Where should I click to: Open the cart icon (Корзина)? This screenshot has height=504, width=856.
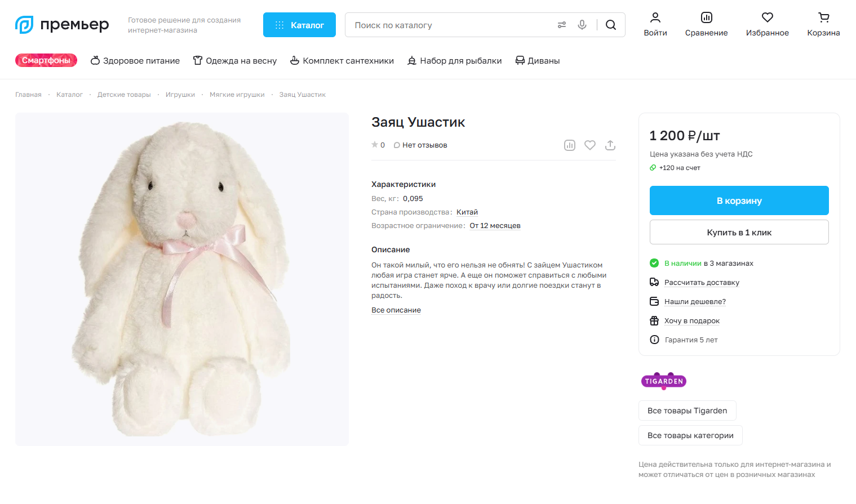pos(823,25)
